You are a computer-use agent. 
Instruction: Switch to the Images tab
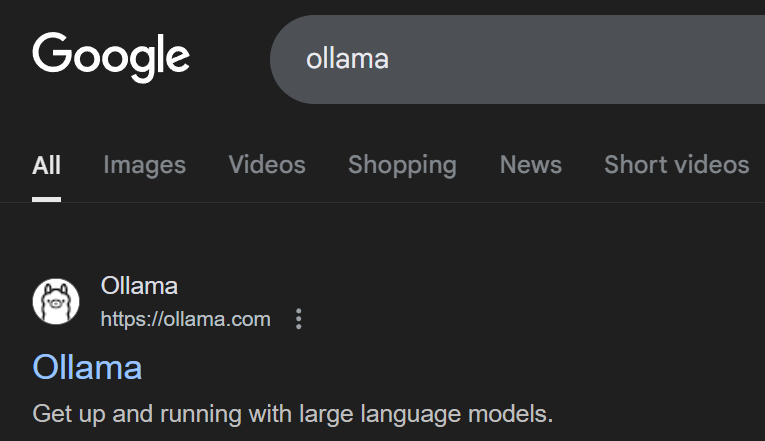pyautogui.click(x=144, y=165)
